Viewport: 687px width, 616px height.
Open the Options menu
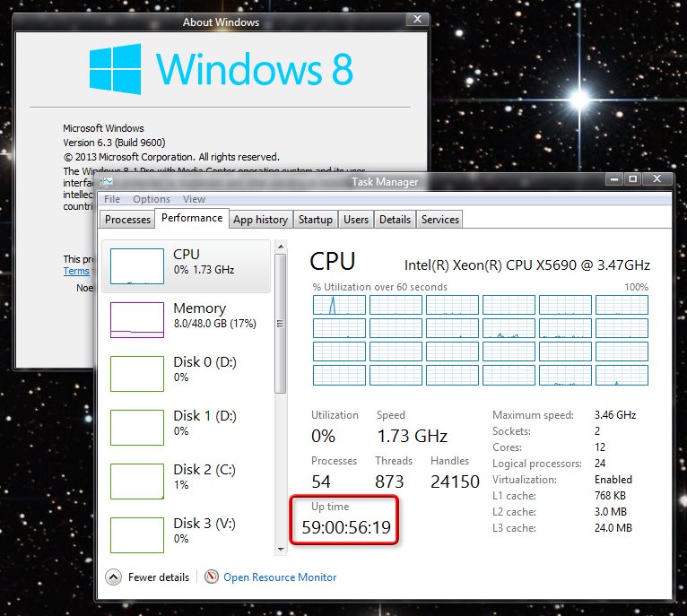pos(152,199)
